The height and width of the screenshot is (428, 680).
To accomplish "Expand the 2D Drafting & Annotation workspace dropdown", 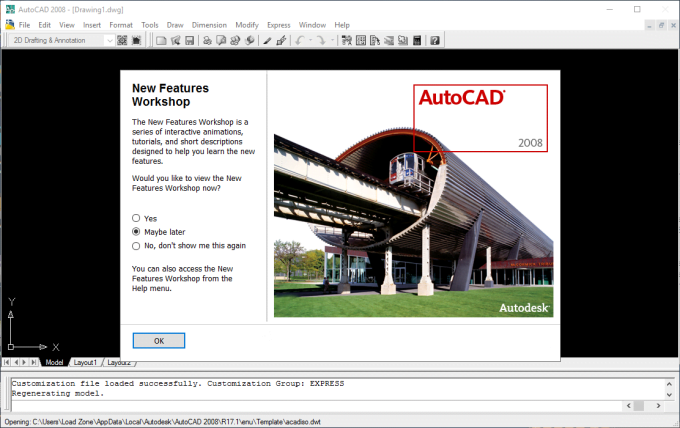I will pyautogui.click(x=110, y=40).
